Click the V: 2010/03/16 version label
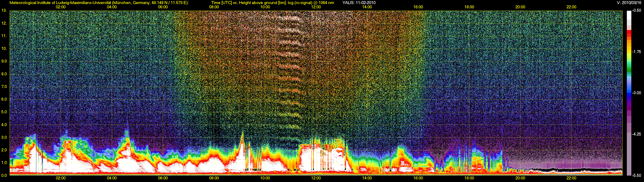This screenshot has height=182, width=644. click(x=629, y=3)
